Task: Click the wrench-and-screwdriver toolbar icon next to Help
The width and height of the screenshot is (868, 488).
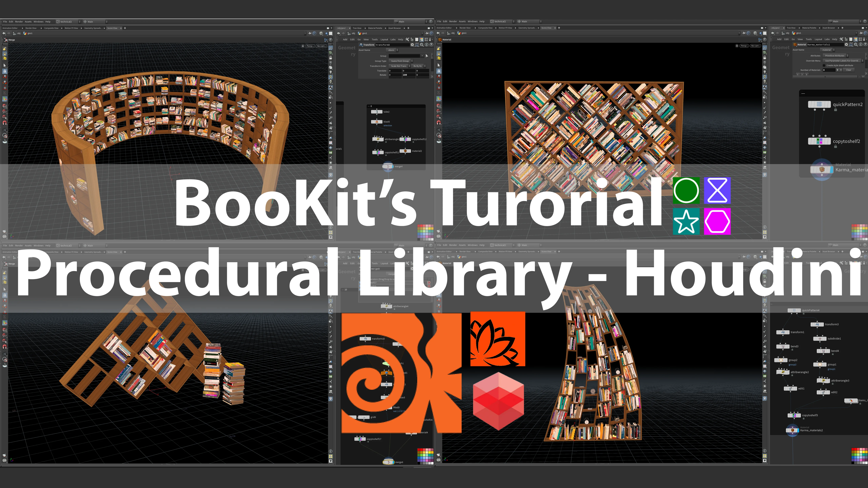Action: click(407, 40)
